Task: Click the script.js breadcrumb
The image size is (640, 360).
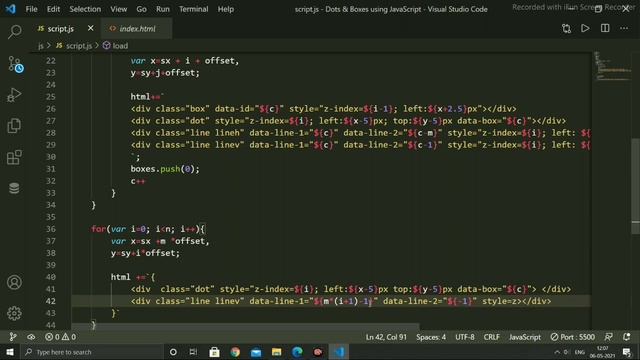Action: (x=74, y=46)
